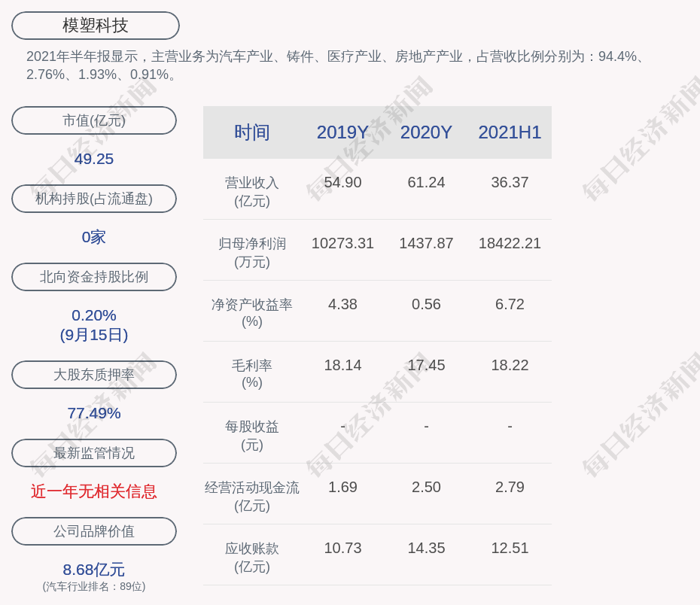Screen dimensions: 700x605
Task: Select the 77.49% pledge rate value
Action: 93,413
